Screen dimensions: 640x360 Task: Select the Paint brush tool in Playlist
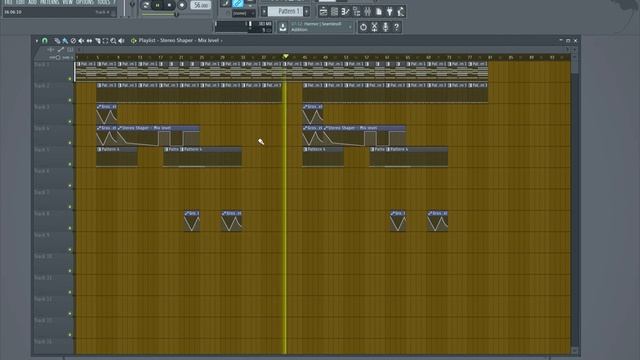coord(65,41)
